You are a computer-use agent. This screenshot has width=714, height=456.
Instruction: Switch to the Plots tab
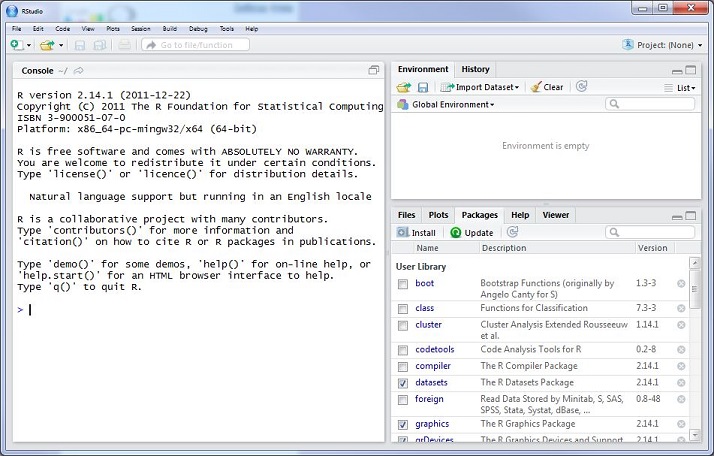click(x=439, y=215)
